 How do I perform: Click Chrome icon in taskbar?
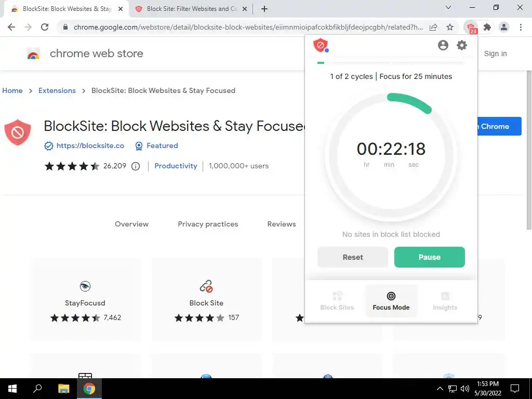(89, 389)
